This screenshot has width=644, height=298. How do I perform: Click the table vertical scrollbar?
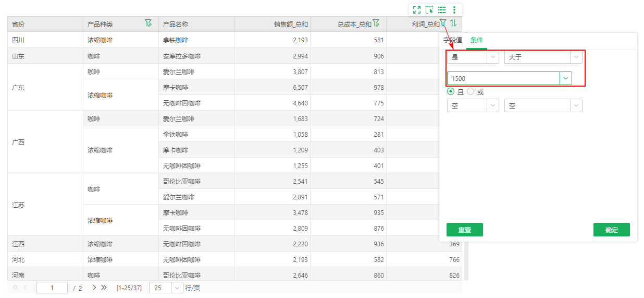tap(466, 157)
